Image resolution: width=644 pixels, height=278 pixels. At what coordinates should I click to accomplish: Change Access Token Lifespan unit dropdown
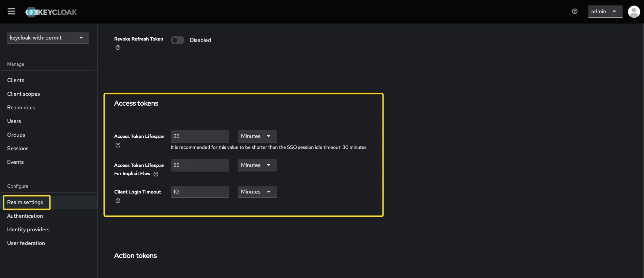257,136
